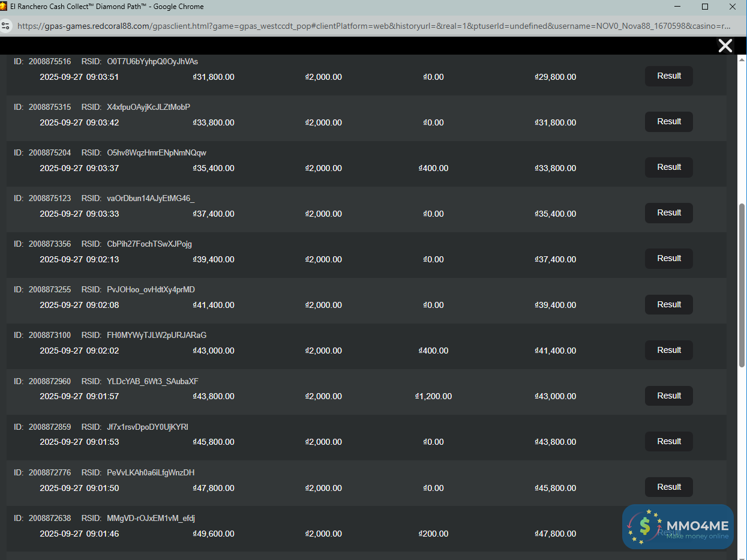Select RSID Jf7x1rsvDpoDY0UjKYRl
The height and width of the screenshot is (560, 747).
[148, 427]
